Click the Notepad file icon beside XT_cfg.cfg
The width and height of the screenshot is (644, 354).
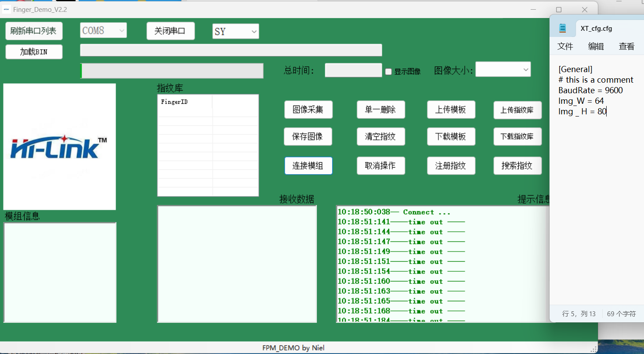click(563, 29)
